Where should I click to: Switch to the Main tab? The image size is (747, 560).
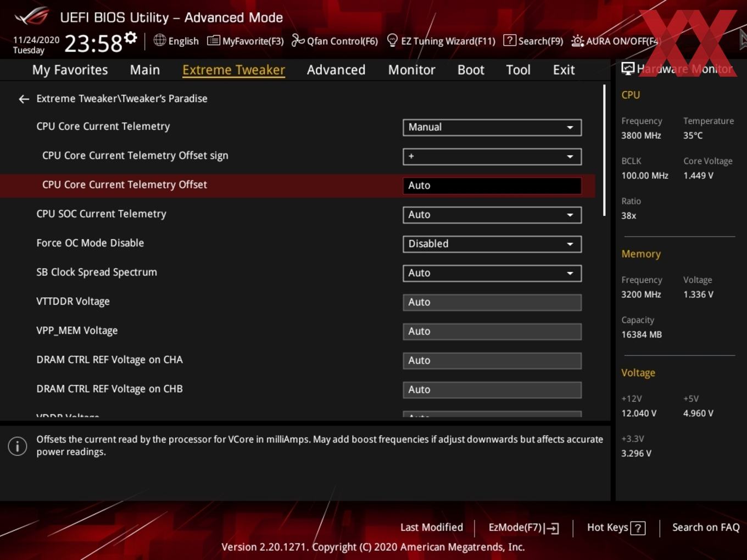tap(145, 70)
